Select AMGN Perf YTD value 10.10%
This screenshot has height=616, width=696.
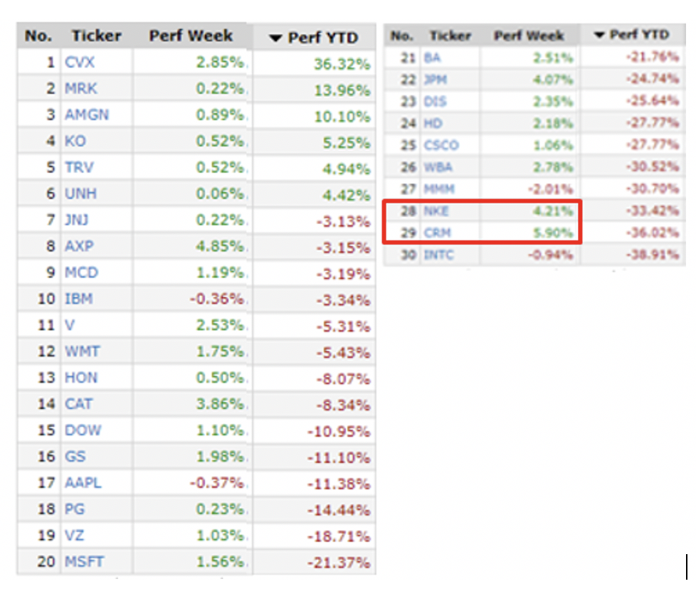tap(342, 117)
